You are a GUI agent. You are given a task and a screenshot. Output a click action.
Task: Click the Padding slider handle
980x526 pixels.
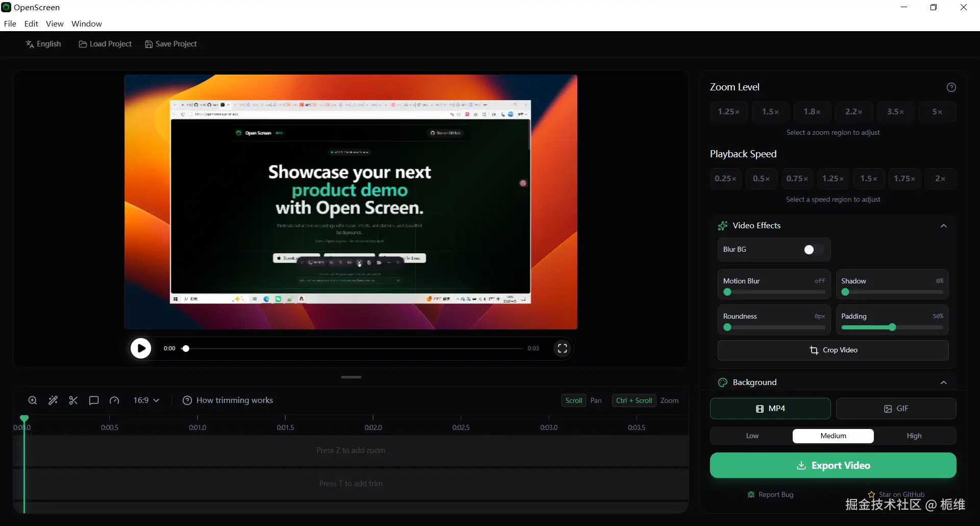(x=892, y=327)
